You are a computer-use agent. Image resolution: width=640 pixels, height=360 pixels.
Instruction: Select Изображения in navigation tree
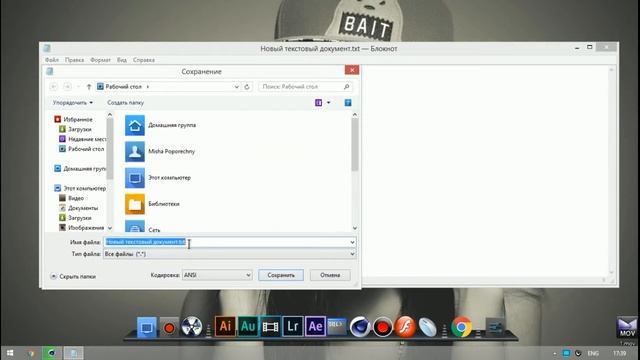[82, 227]
